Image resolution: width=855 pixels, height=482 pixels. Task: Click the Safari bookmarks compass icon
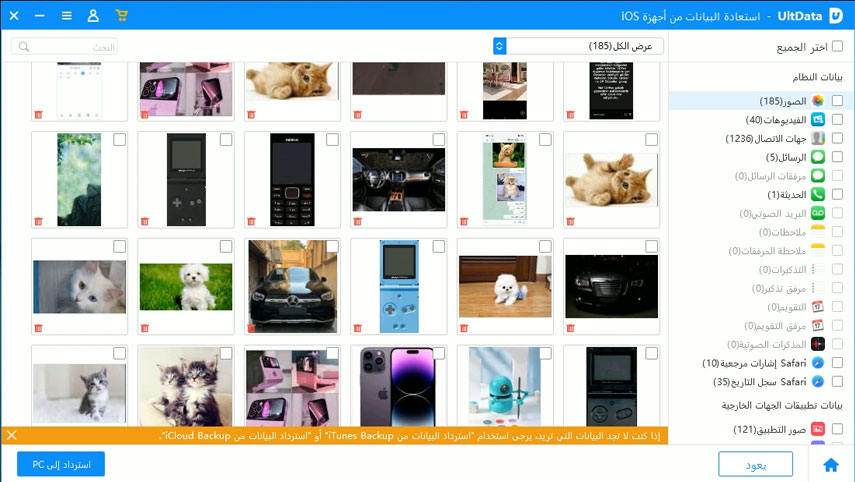point(817,363)
